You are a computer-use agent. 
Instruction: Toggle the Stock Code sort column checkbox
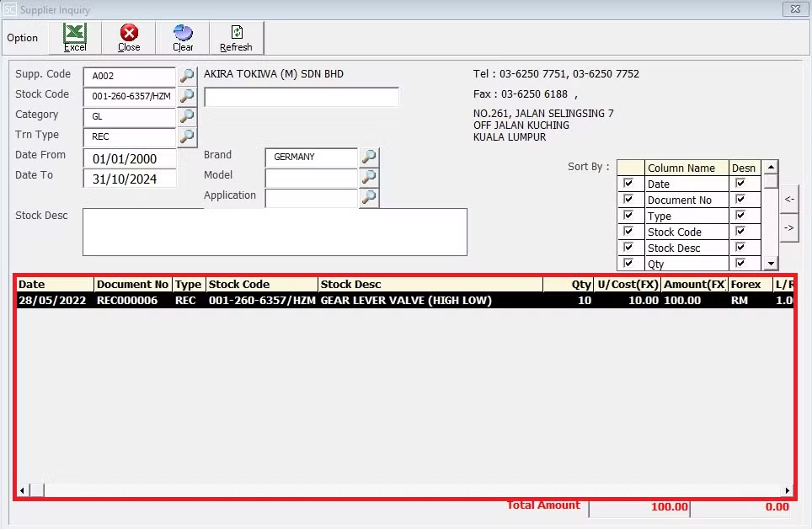pyautogui.click(x=628, y=232)
